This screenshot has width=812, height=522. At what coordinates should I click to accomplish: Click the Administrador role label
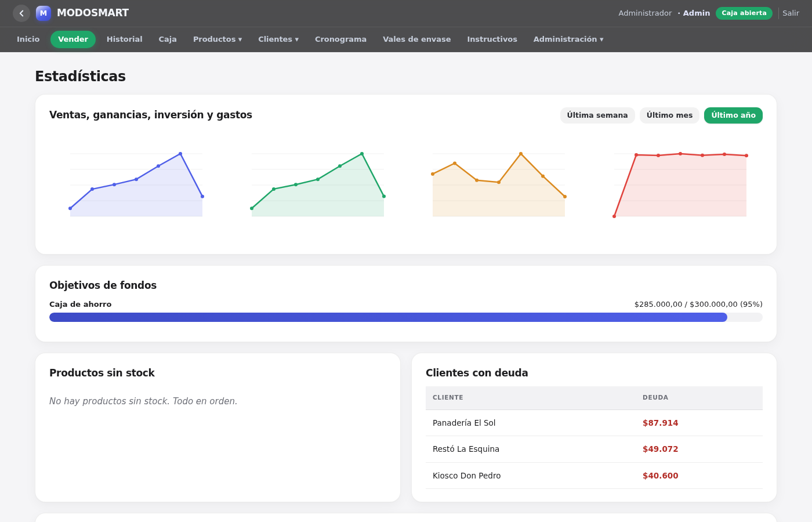pyautogui.click(x=645, y=13)
